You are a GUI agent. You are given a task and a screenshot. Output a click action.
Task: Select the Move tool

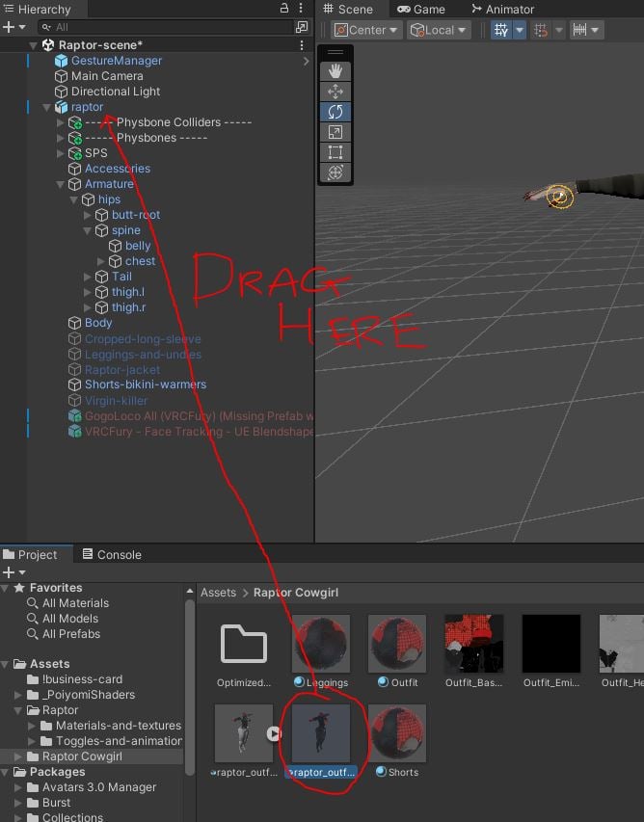pos(335,92)
